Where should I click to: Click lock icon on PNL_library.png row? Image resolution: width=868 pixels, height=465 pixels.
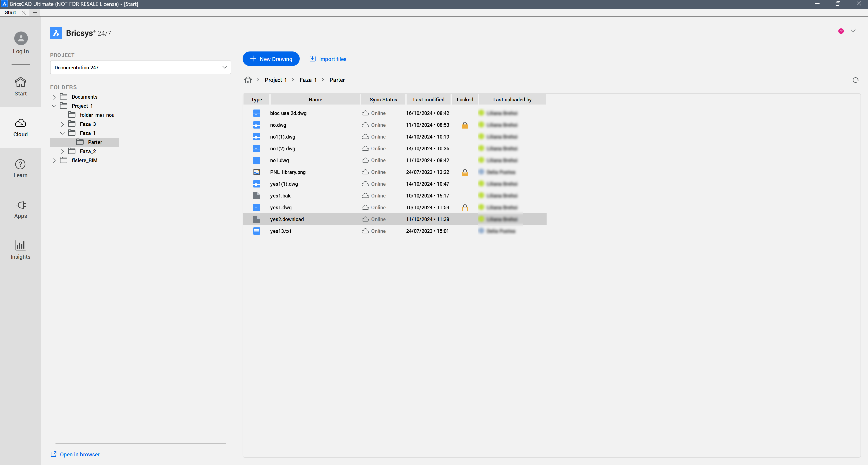465,172
